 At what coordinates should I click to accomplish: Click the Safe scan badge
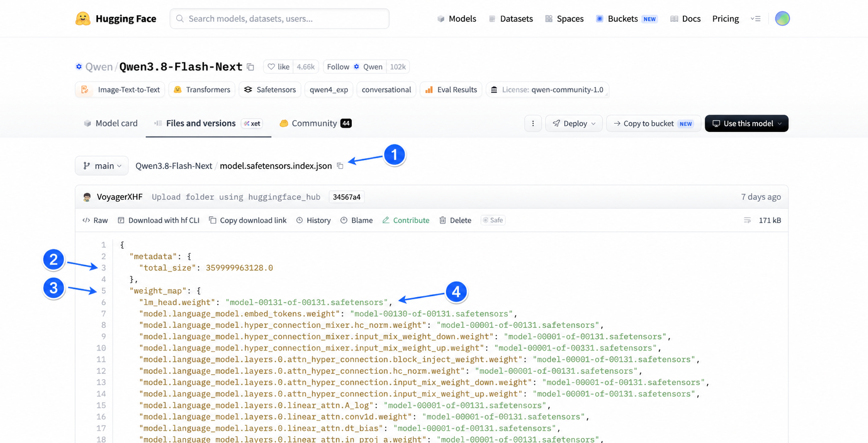493,221
